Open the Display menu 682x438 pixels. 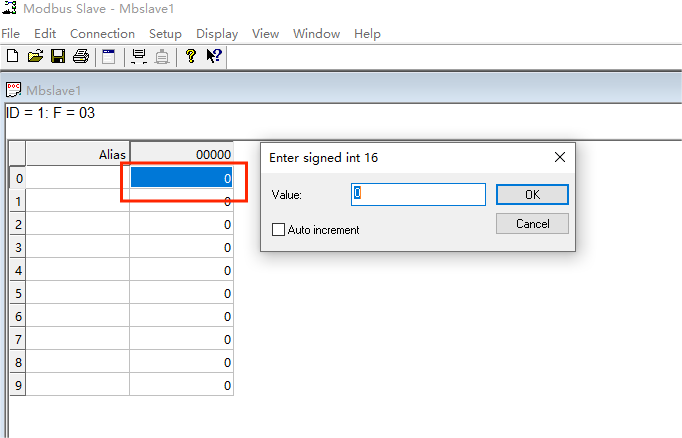coord(217,33)
